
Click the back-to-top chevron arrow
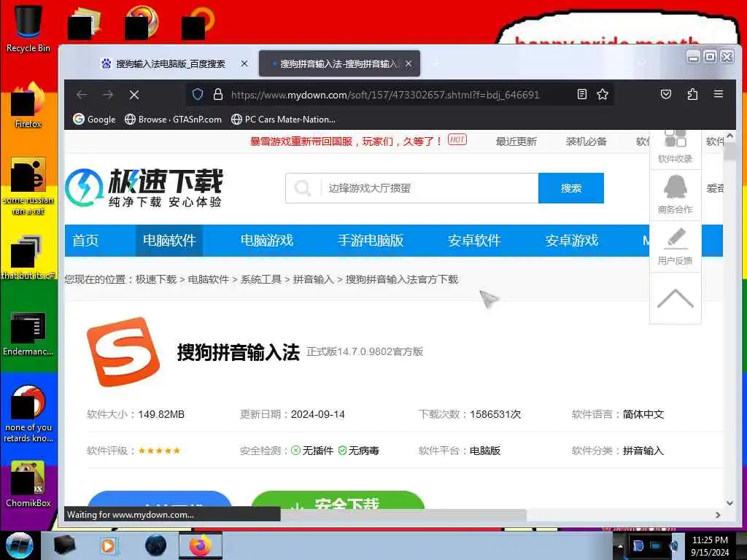point(675,298)
